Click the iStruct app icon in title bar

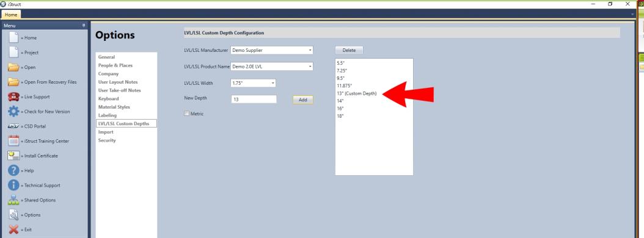click(x=3, y=4)
